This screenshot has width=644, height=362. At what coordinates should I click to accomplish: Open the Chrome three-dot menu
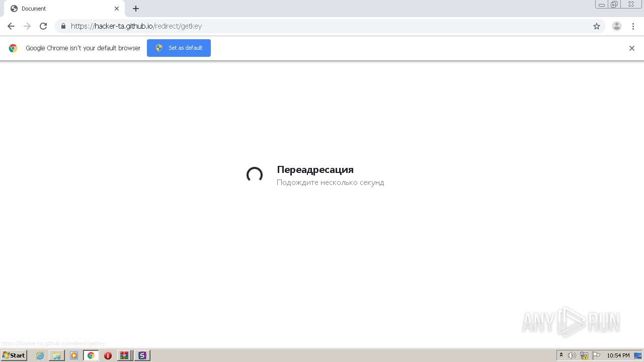coord(633,26)
